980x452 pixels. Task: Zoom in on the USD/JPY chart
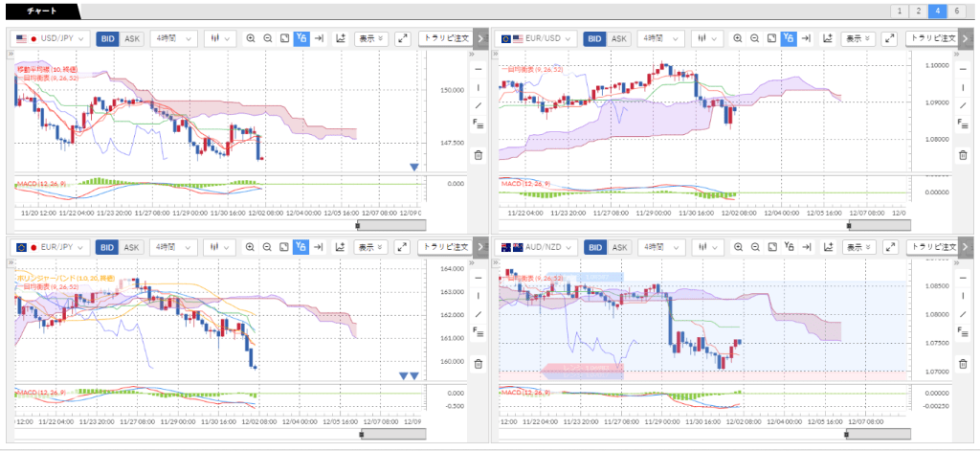click(x=251, y=38)
